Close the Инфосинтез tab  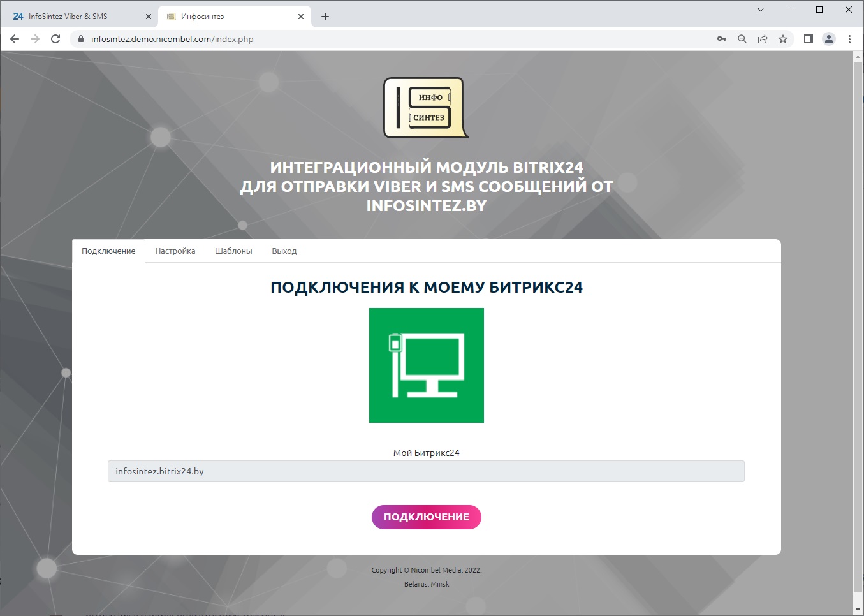pos(301,17)
